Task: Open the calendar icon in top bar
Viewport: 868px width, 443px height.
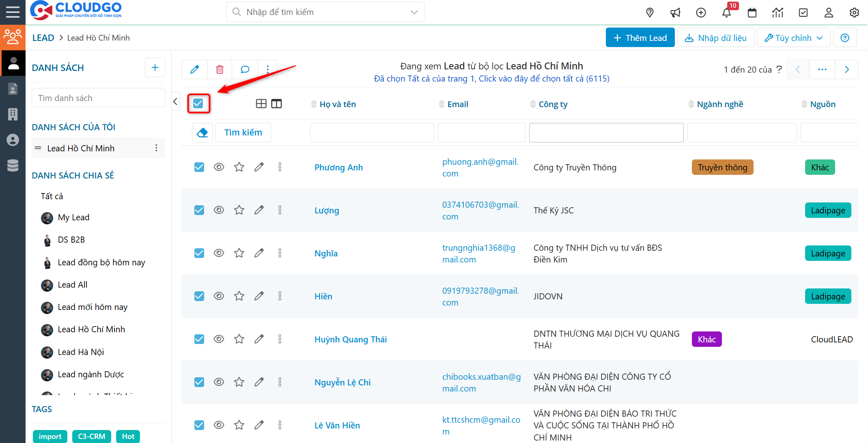Action: tap(752, 13)
